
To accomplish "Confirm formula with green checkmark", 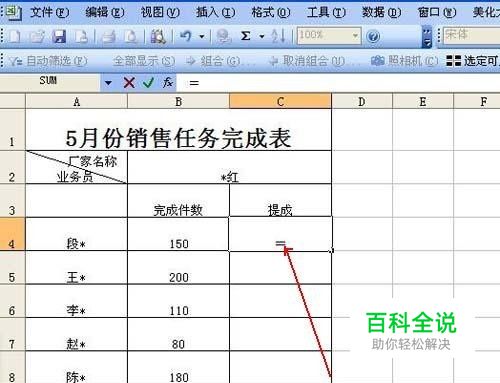I will pyautogui.click(x=148, y=82).
